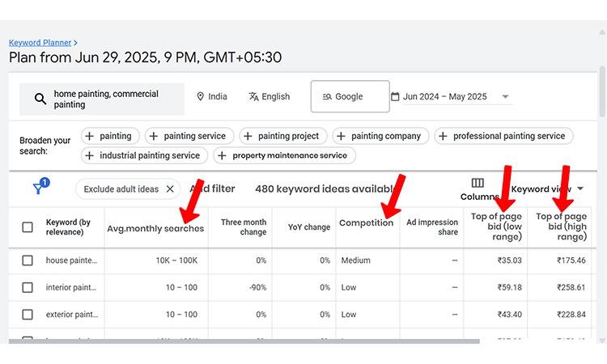
Task: Click the -90% three month change value
Action: 258,287
